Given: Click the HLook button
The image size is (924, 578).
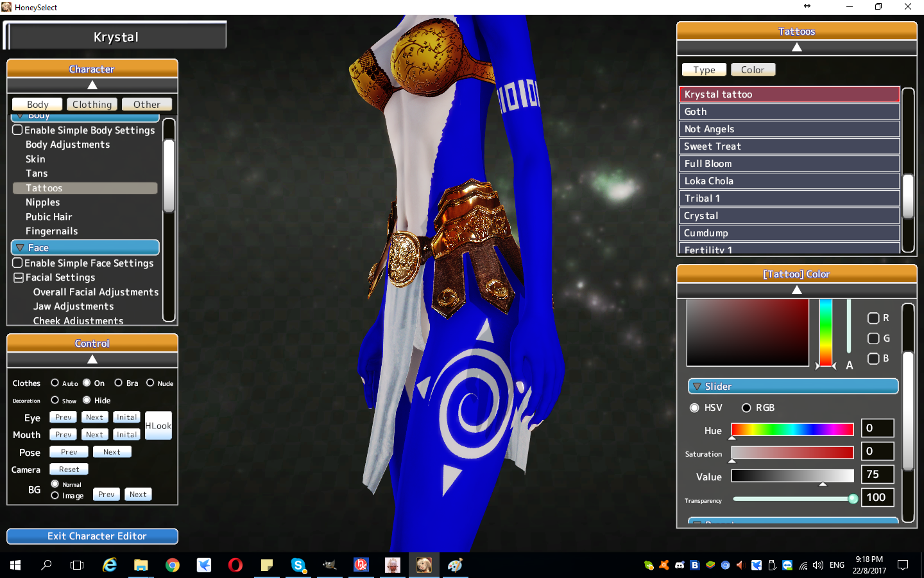Looking at the screenshot, I should coord(158,426).
